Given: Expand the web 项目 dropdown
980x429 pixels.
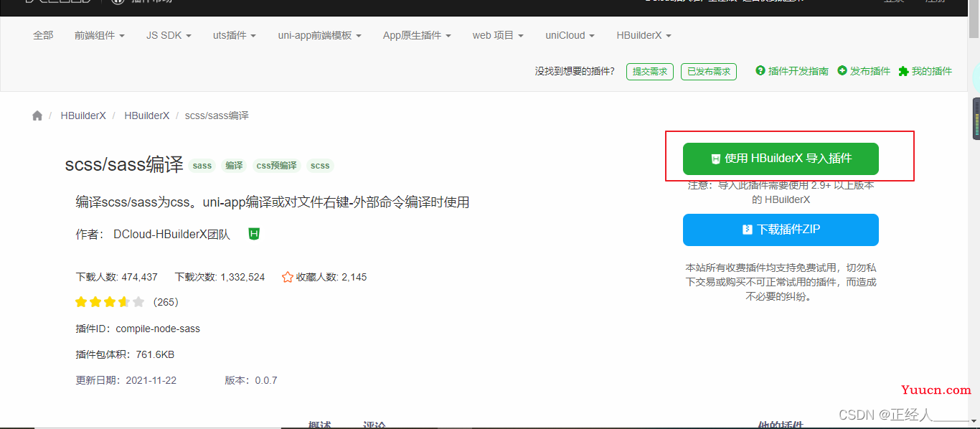Looking at the screenshot, I should point(498,35).
